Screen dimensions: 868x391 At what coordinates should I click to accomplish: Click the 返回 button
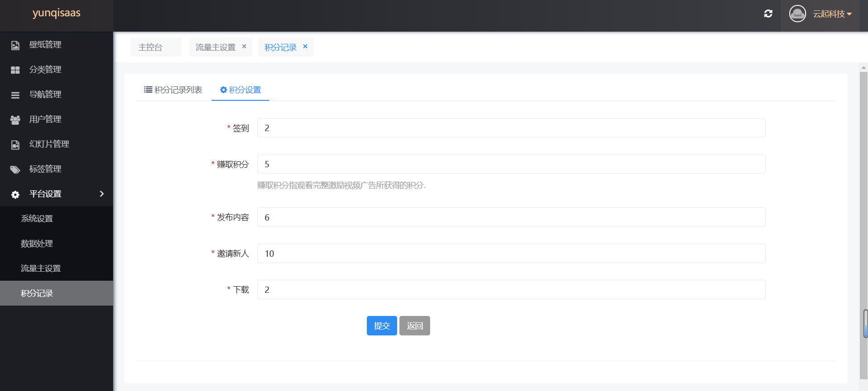click(x=415, y=325)
